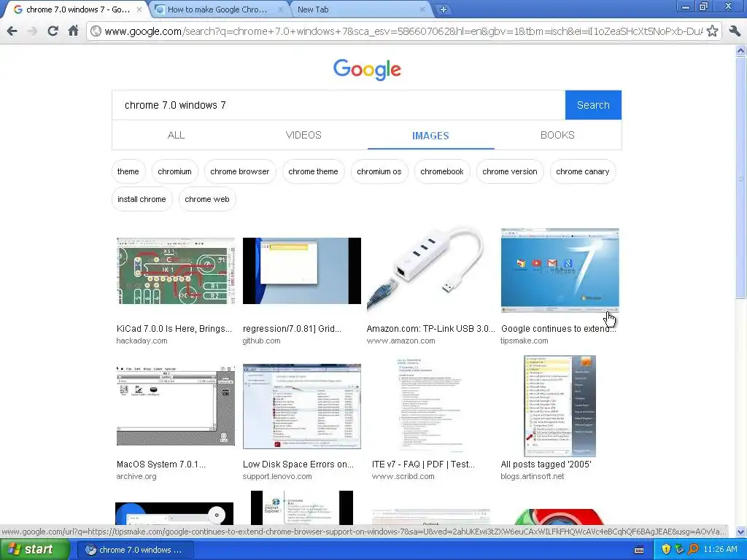The width and height of the screenshot is (747, 560).
Task: Click the 11:26 AM taskbar clock
Action: point(720,550)
